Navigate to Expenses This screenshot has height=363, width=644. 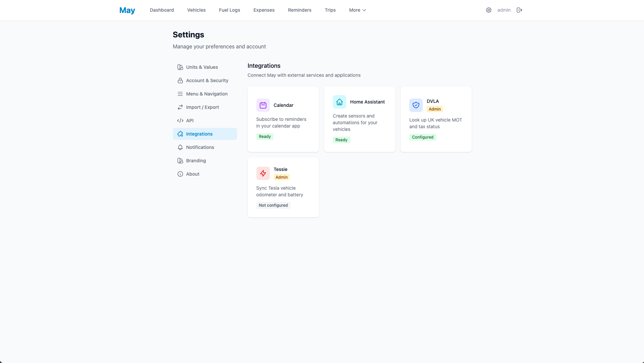(264, 10)
